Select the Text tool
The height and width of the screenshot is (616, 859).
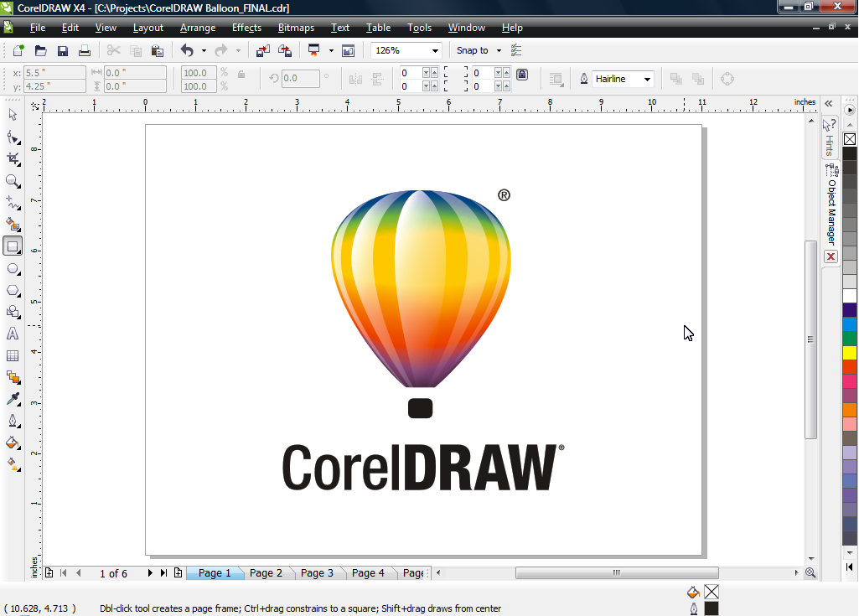click(13, 334)
